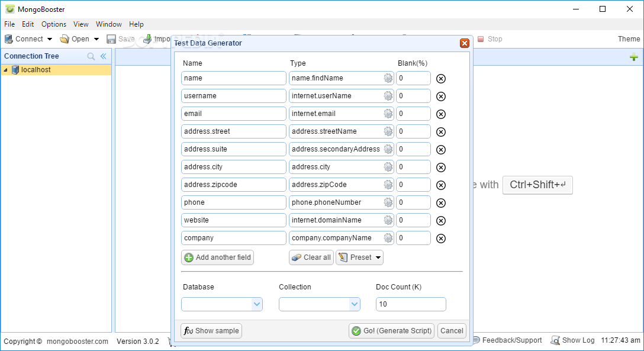Click Go! (Generate Script) button
This screenshot has width=644, height=351.
[392, 331]
